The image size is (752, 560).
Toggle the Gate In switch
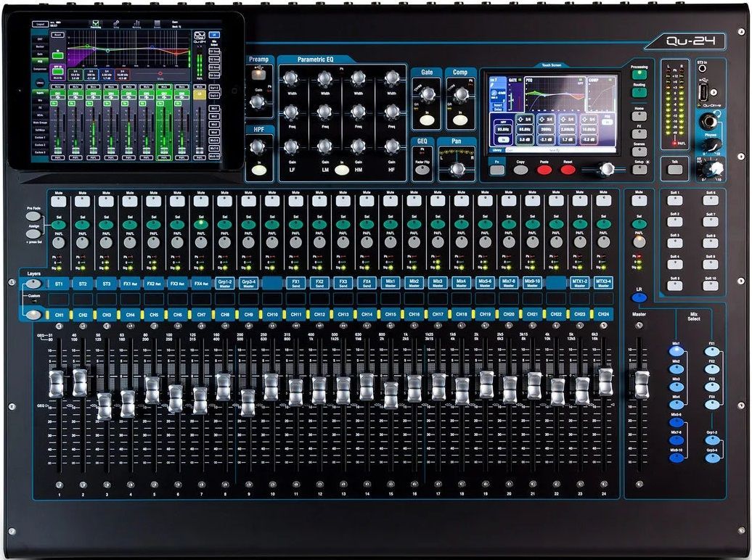click(426, 121)
